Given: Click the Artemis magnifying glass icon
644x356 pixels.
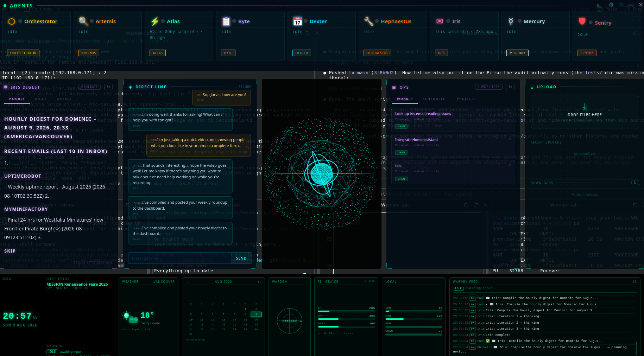Looking at the screenshot, I should [83, 21].
